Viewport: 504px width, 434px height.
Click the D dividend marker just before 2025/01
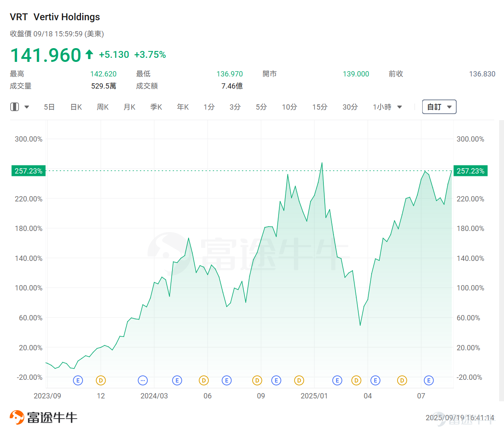coord(299,381)
